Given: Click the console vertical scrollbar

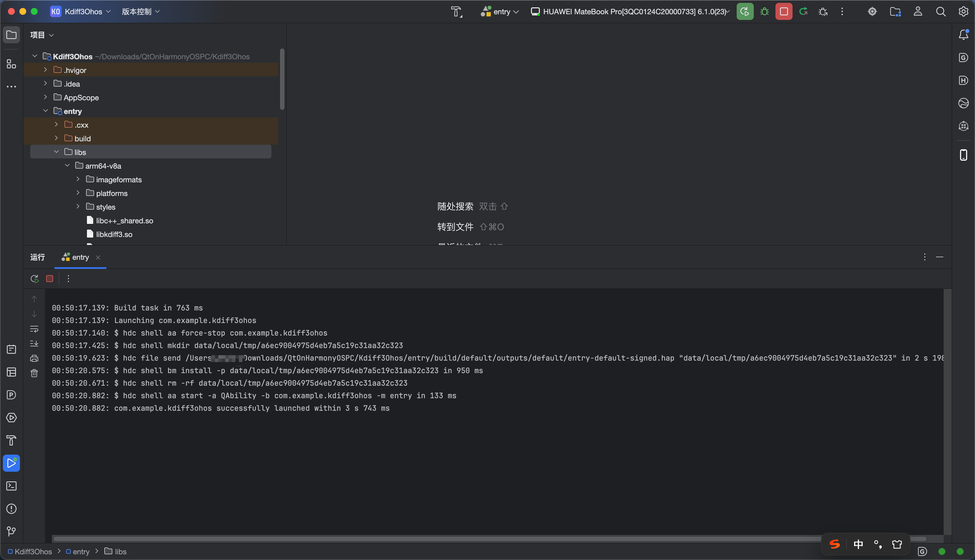Looking at the screenshot, I should (947, 412).
